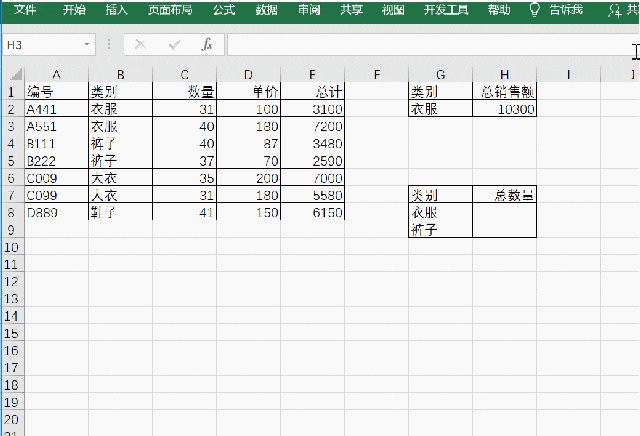Open the 帮助 ribbon tab
640x436 pixels.
[499, 10]
